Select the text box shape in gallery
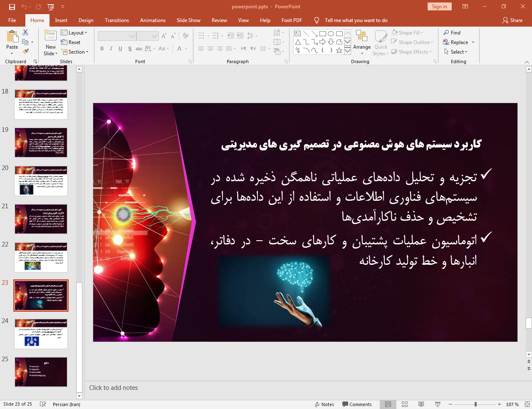 [298, 34]
